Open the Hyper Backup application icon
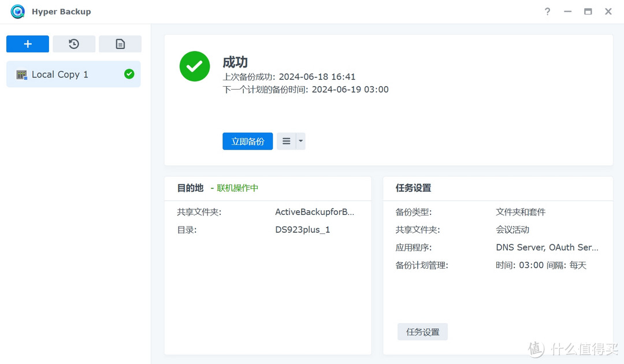Viewport: 624px width, 364px height. pos(17,11)
